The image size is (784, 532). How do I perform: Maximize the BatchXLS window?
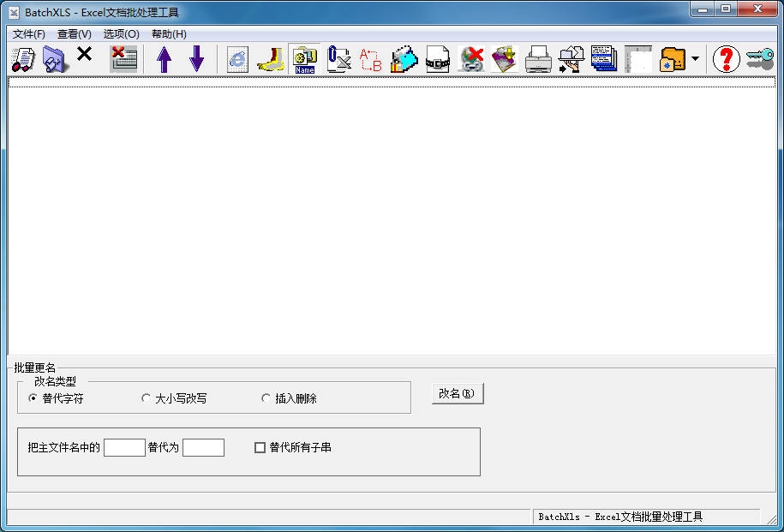[x=726, y=9]
